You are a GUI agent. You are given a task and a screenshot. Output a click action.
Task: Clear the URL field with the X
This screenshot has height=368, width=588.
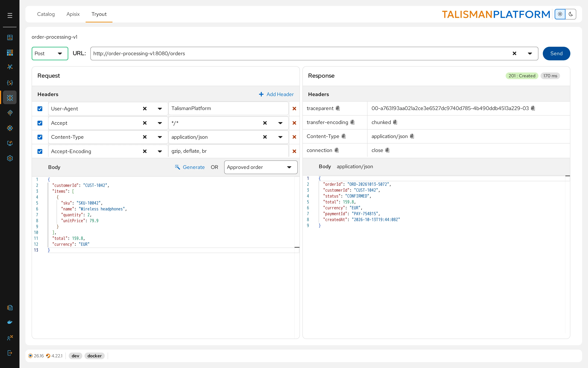coord(514,54)
